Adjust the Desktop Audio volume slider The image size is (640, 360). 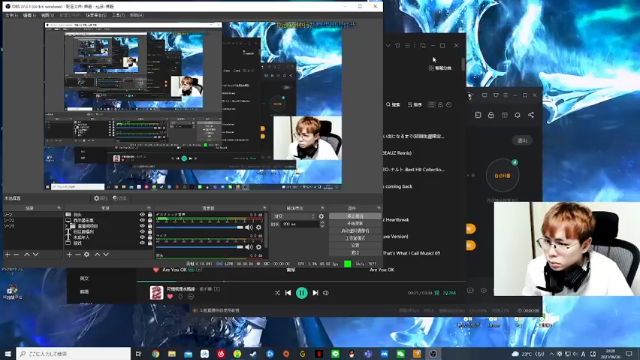coord(200,227)
